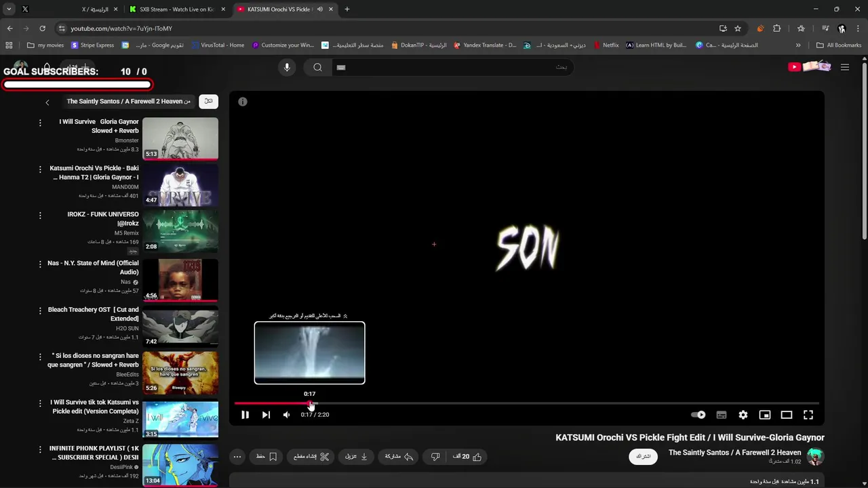This screenshot has width=868, height=488.
Task: Open the YouTube hamburger guide menu
Action: click(x=845, y=67)
